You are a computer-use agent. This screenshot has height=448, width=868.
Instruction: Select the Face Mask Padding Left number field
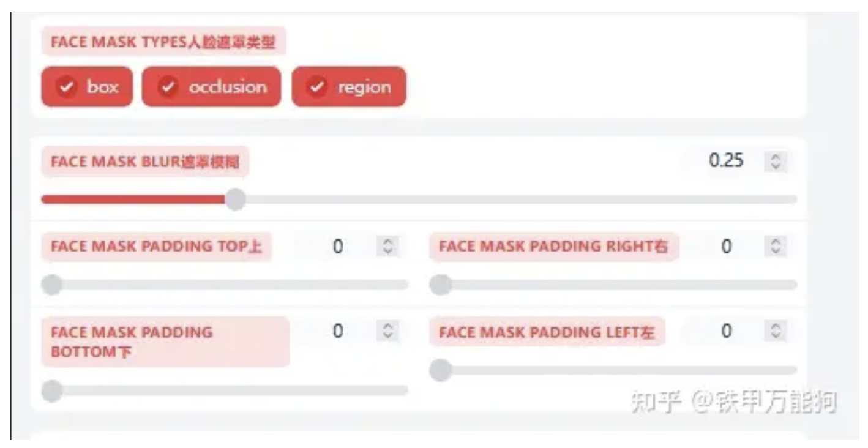[x=726, y=329]
